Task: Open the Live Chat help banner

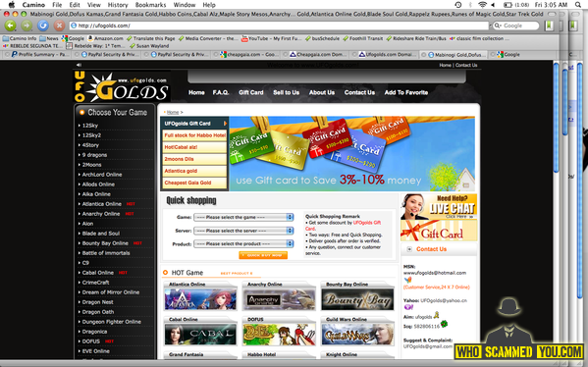Action: (439, 206)
